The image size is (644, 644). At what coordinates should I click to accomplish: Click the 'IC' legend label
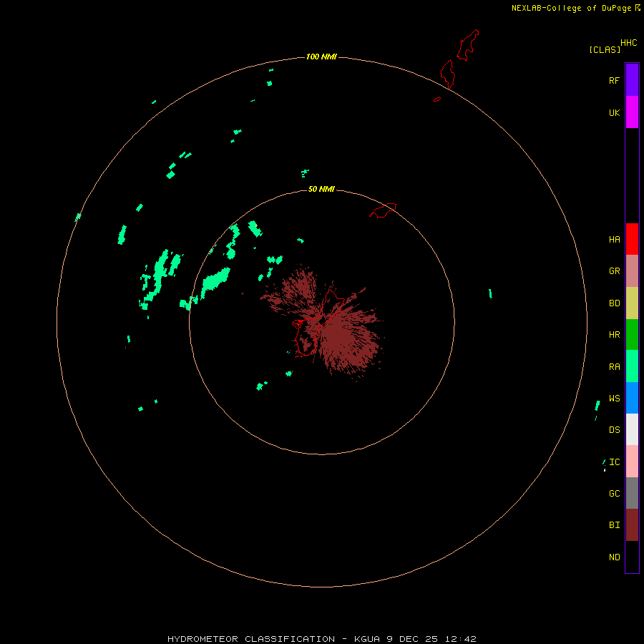(x=614, y=462)
